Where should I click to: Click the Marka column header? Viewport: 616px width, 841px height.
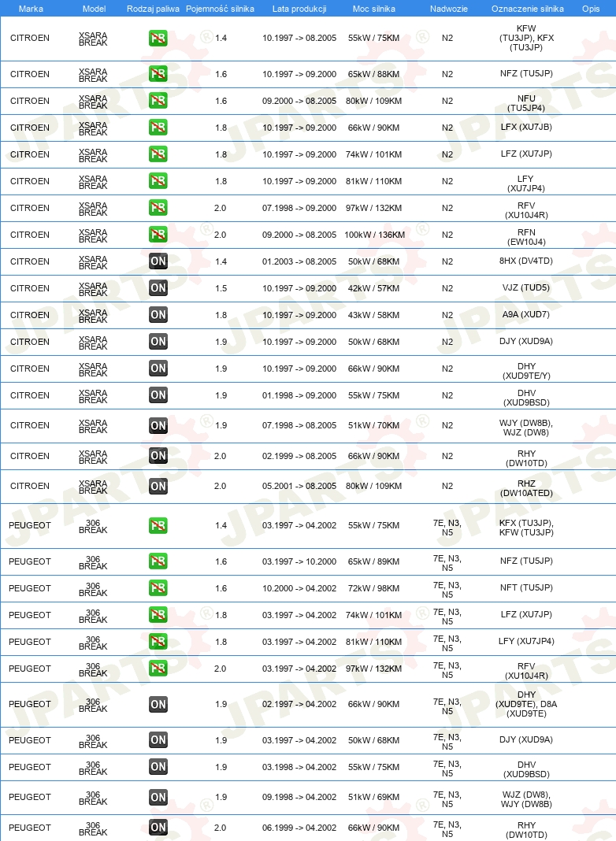(31, 9)
